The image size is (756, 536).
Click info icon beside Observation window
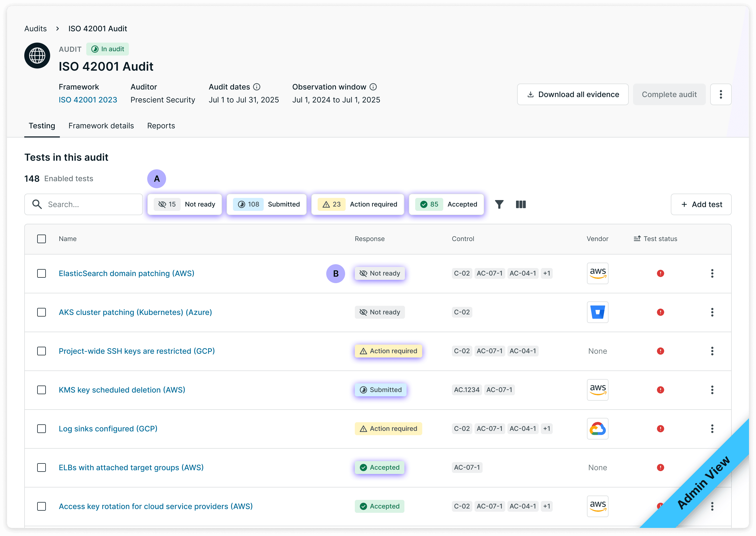click(x=373, y=87)
